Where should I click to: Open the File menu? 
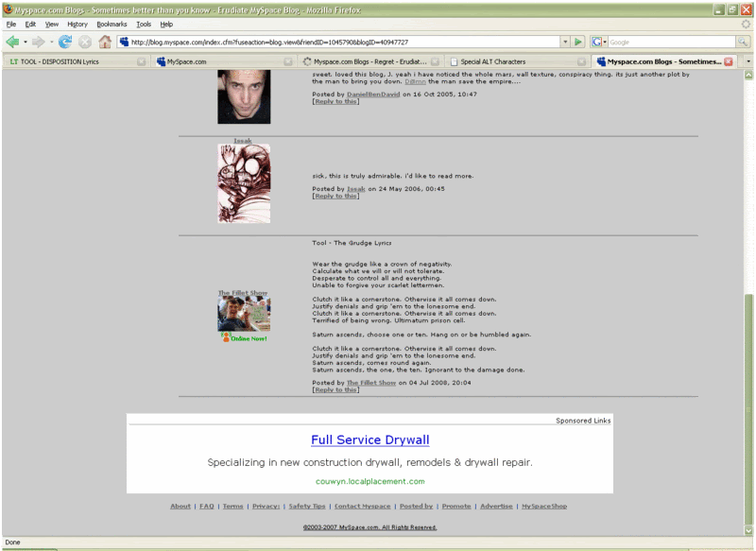point(11,25)
